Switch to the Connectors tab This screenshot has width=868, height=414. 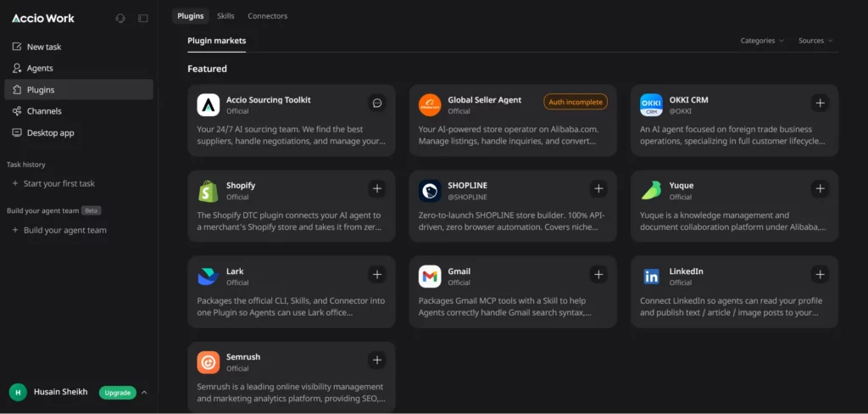pos(267,16)
